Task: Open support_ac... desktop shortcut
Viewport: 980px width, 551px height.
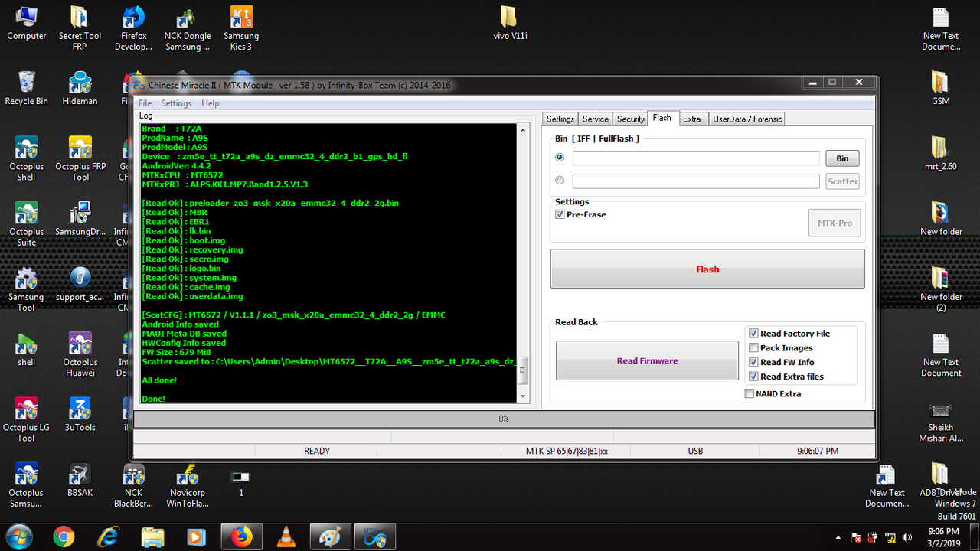Action: click(x=80, y=284)
